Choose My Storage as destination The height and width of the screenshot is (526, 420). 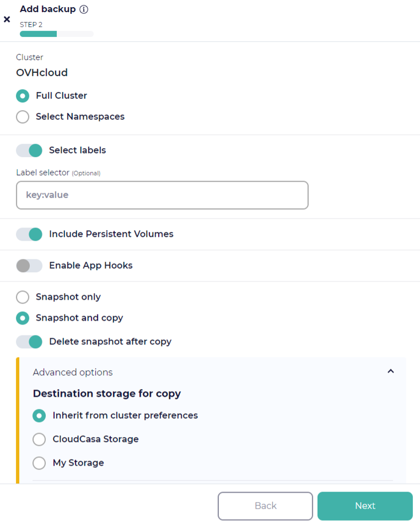(39, 463)
